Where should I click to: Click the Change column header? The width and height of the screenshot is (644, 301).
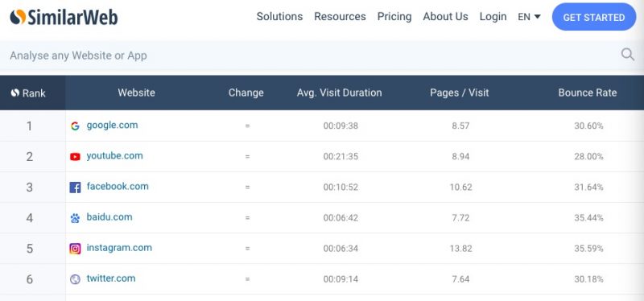tap(246, 93)
